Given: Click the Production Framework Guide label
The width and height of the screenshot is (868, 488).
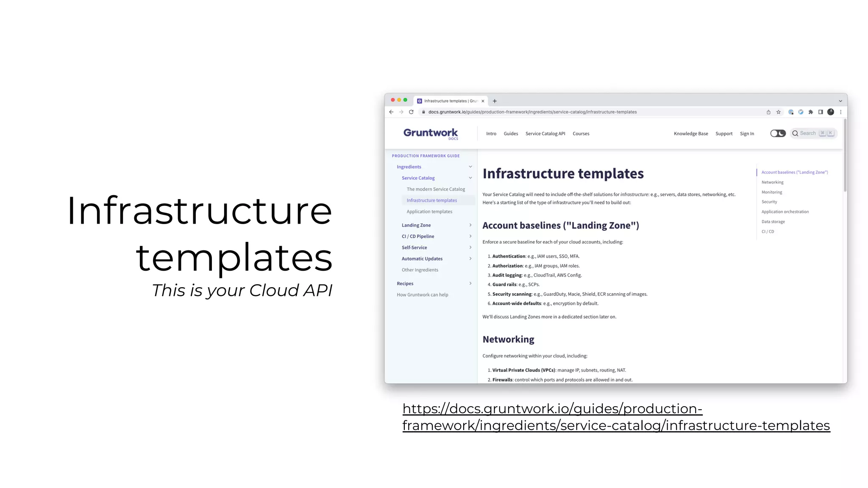Looking at the screenshot, I should (x=426, y=156).
